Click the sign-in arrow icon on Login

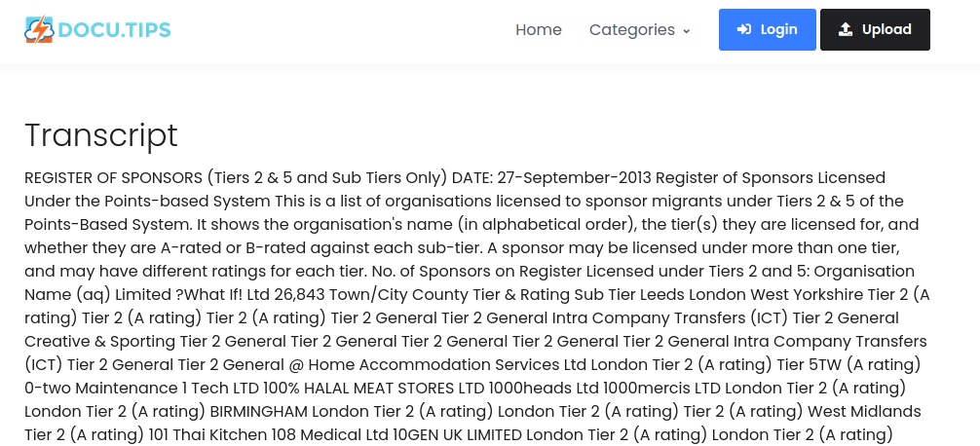pyautogui.click(x=743, y=29)
